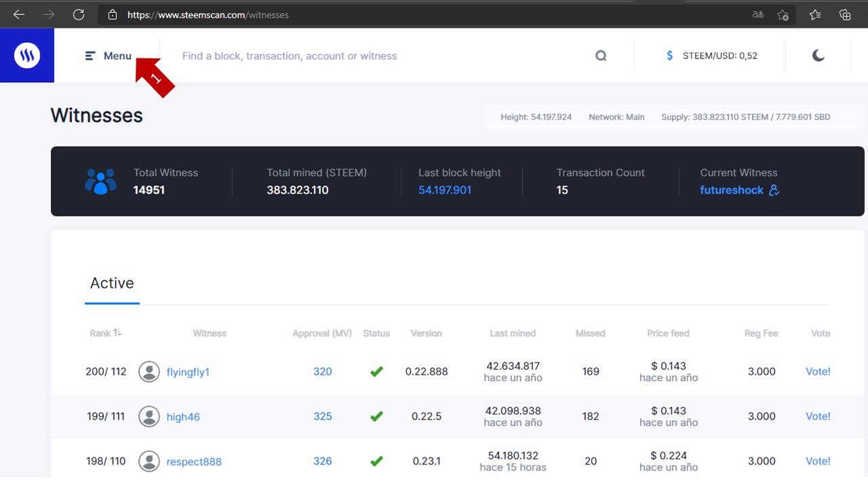Click the Reg Fee column header
This screenshot has height=490, width=868.
tap(761, 333)
